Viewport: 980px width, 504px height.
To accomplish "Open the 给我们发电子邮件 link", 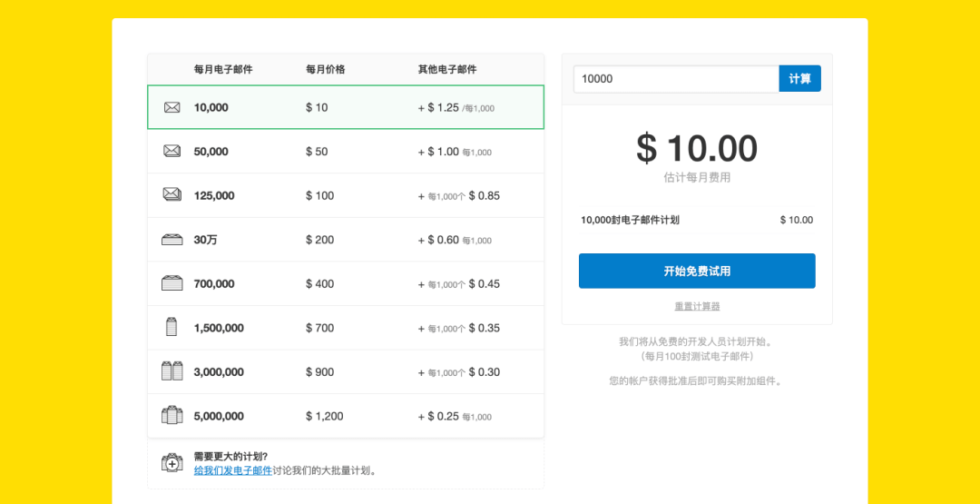I will tap(232, 470).
